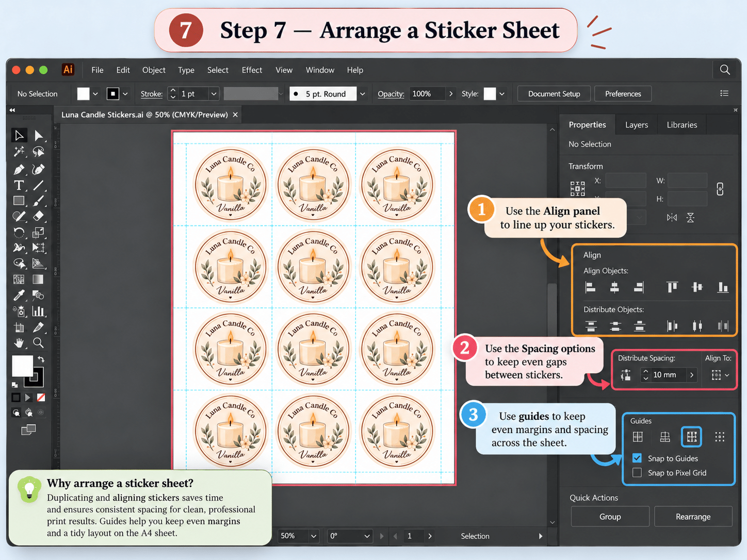Screen dimensions: 747x560
Task: Open the Effect menu
Action: (x=252, y=70)
